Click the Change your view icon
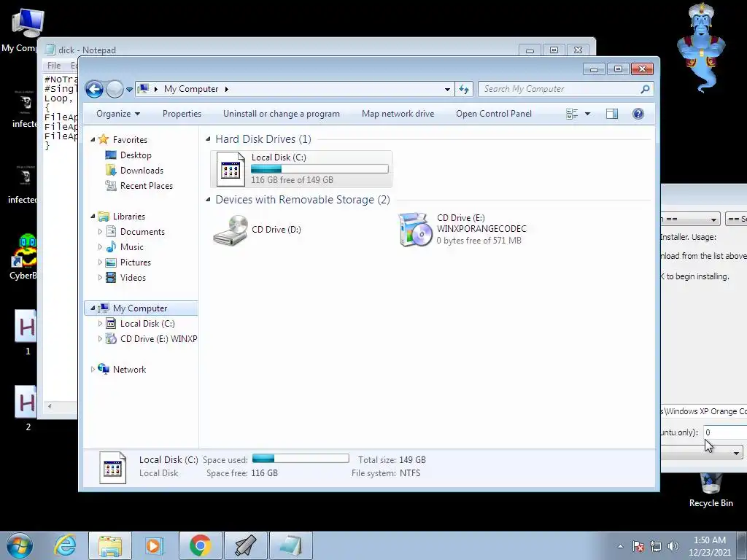The height and width of the screenshot is (560, 747). (x=572, y=114)
